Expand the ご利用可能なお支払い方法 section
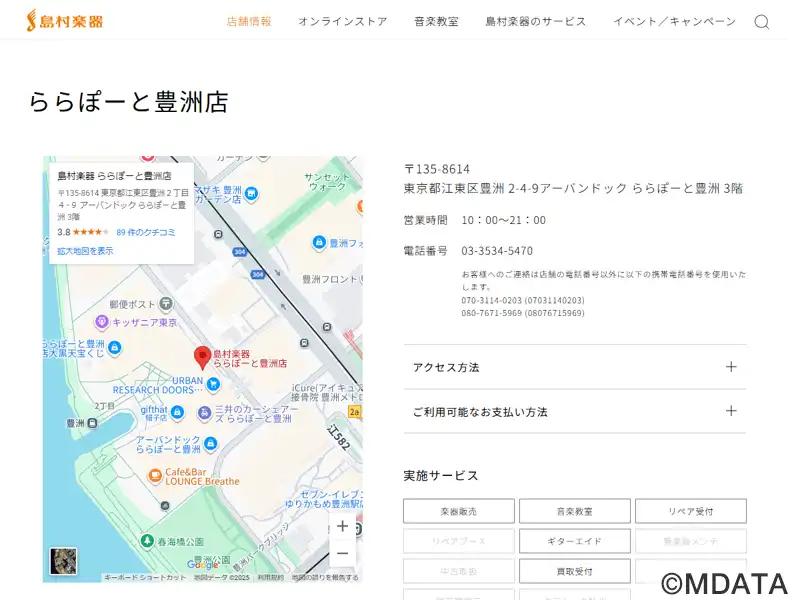Image resolution: width=800 pixels, height=600 pixels. (x=575, y=411)
